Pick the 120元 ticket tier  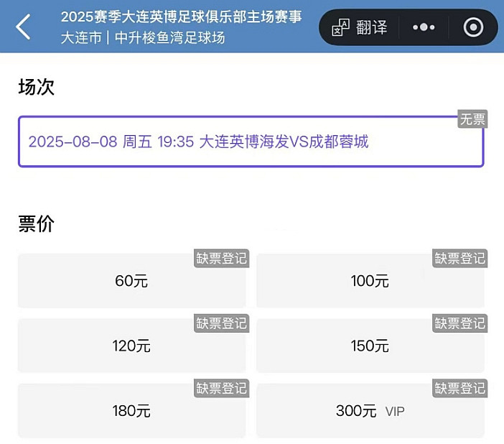tap(132, 346)
